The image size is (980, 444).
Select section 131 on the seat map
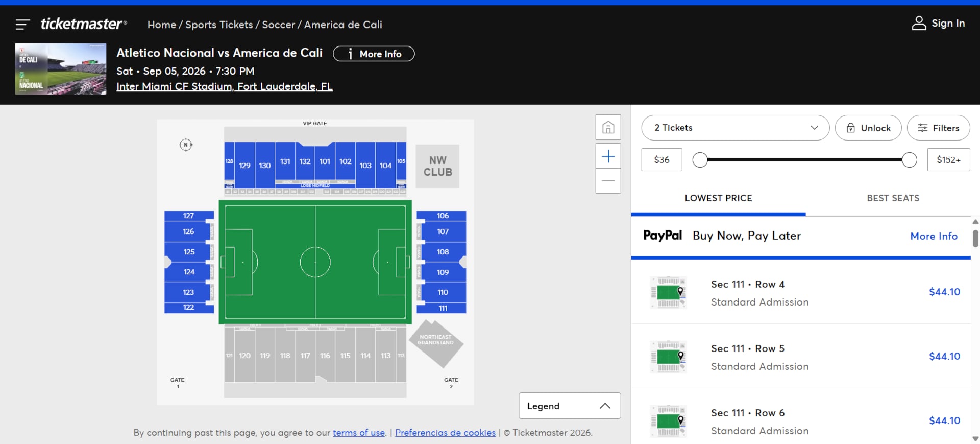pos(285,161)
